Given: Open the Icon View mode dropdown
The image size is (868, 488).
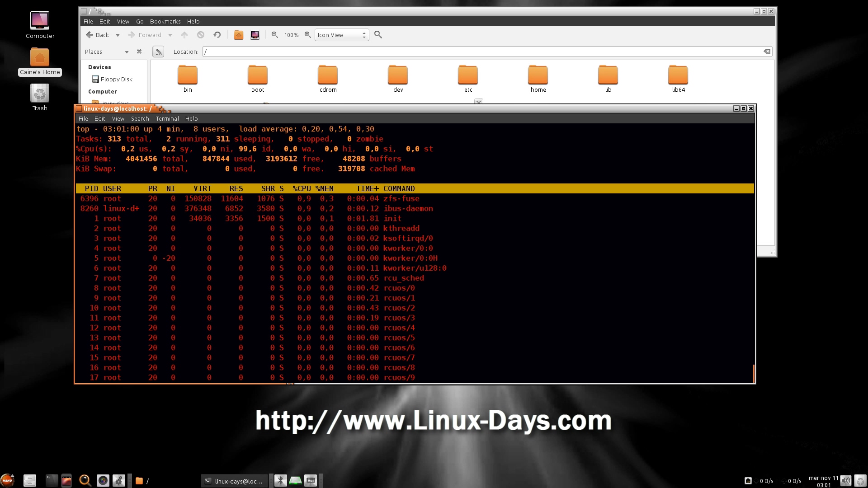Looking at the screenshot, I should pos(342,35).
